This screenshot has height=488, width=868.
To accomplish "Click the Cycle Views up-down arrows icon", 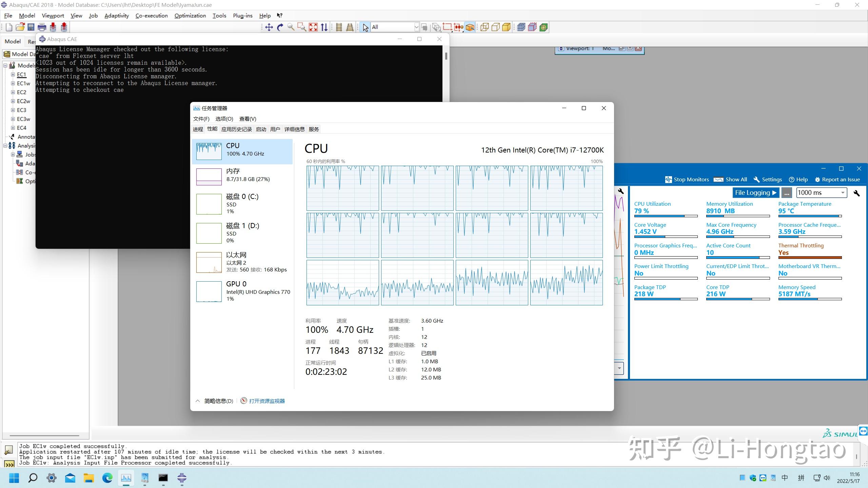I will [x=324, y=27].
